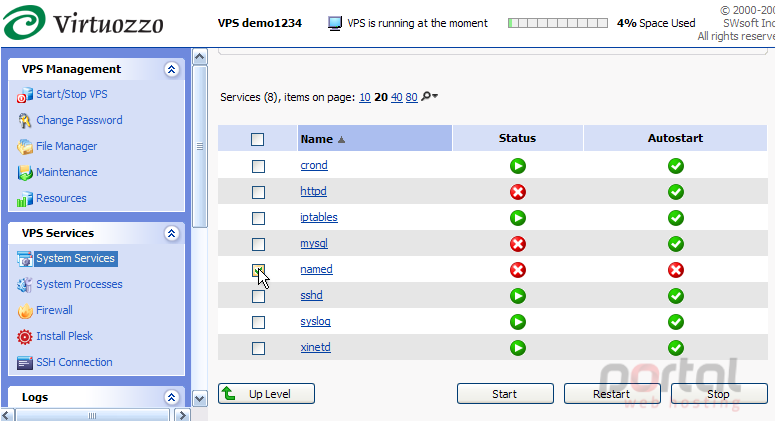The image size is (776, 422).
Task: Show 10 items per page
Action: 365,97
